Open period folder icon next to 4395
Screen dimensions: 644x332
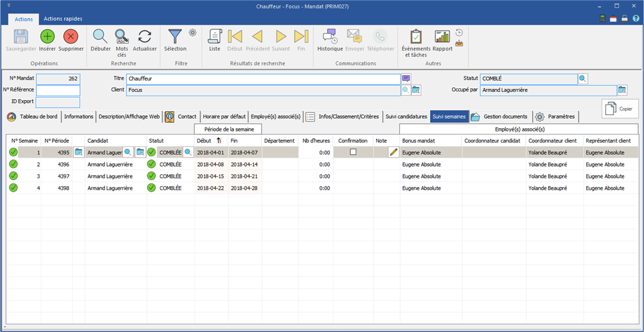78,152
